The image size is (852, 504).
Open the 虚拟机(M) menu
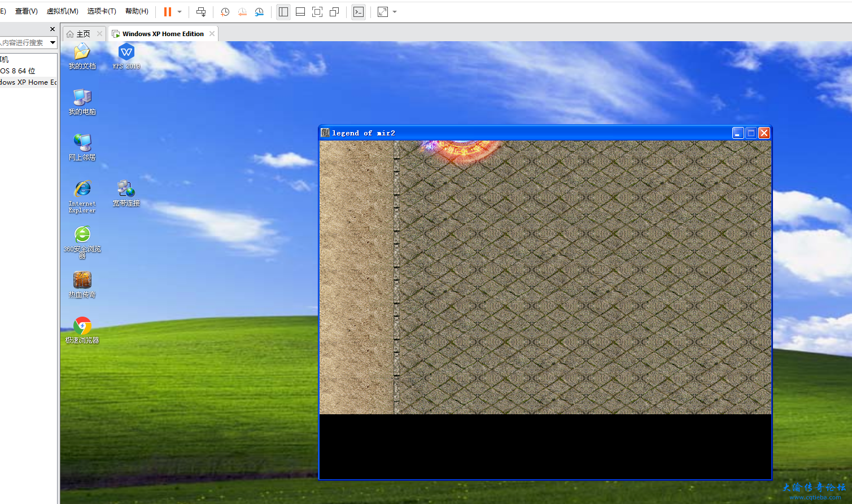tap(62, 11)
